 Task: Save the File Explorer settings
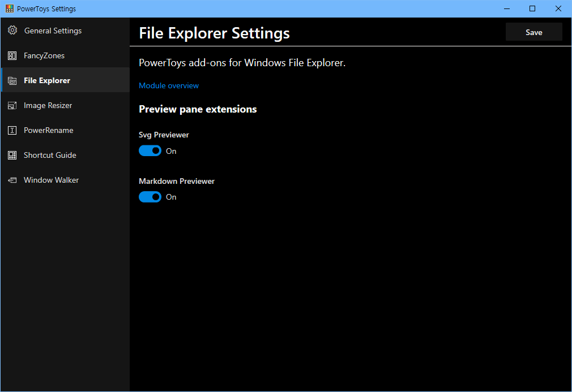click(x=533, y=32)
